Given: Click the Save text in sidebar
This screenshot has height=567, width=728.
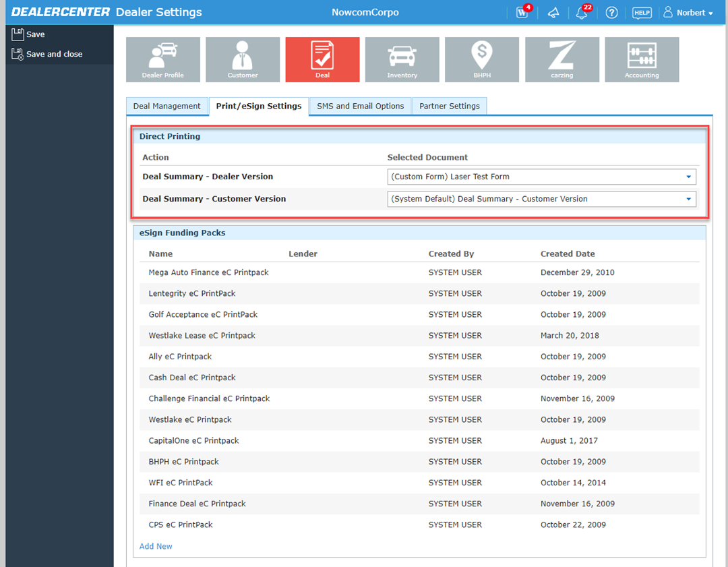Looking at the screenshot, I should point(36,34).
